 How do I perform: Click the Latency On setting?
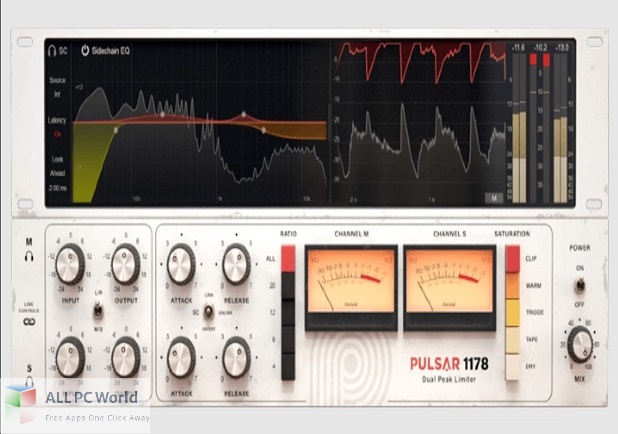pyautogui.click(x=58, y=132)
